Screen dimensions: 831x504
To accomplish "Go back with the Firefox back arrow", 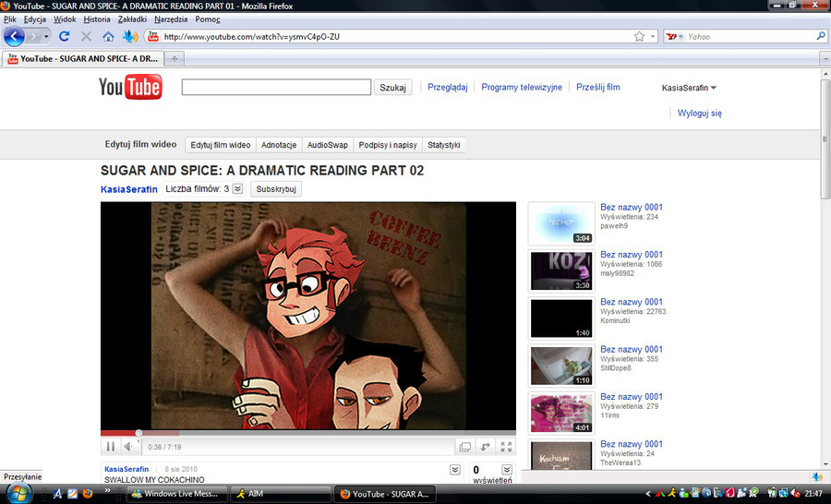I will tap(14, 37).
